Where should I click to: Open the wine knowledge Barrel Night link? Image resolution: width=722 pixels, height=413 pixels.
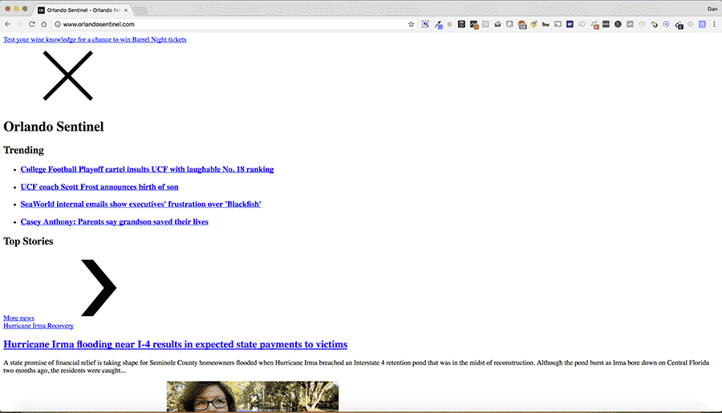(95, 40)
